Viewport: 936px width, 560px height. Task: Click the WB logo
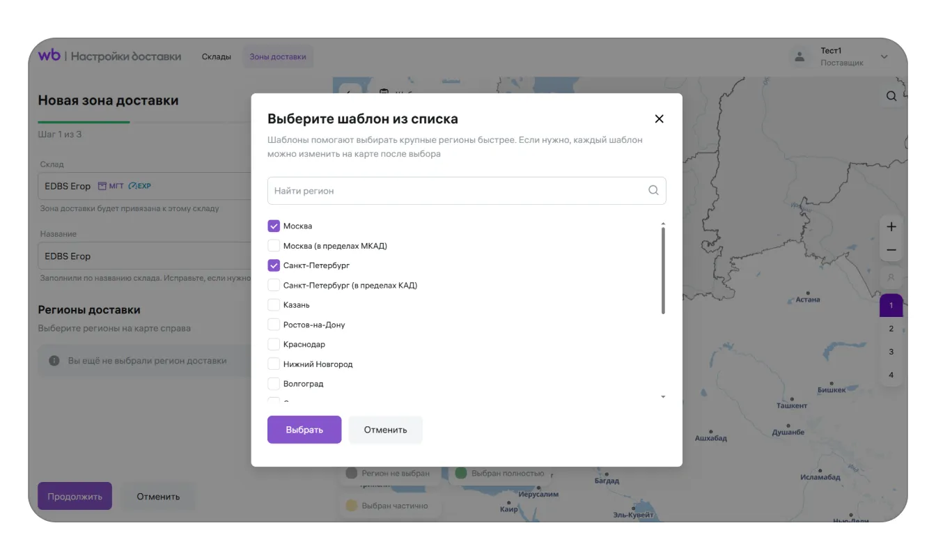(49, 56)
